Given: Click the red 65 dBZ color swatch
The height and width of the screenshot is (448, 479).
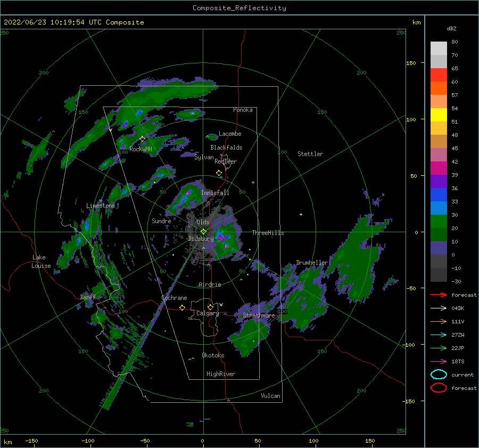Looking at the screenshot, I should click(439, 75).
